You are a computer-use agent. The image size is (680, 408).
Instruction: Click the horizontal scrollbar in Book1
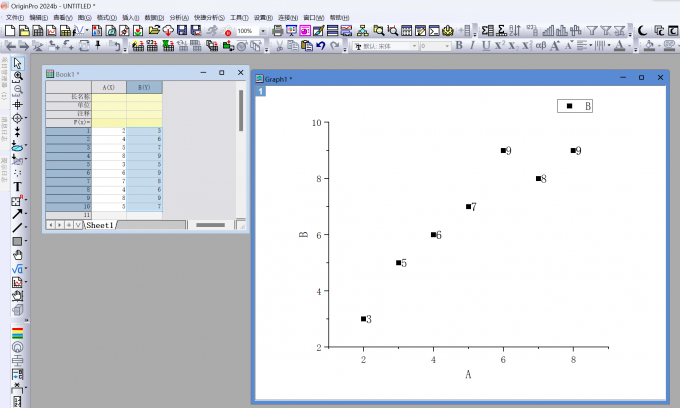tap(210, 225)
